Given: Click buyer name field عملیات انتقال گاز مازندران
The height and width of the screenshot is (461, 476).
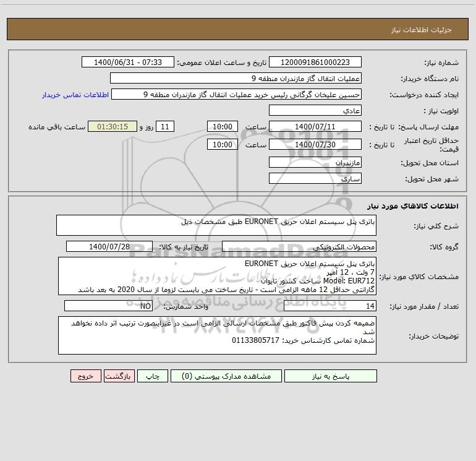Looking at the screenshot, I should pos(236,78).
